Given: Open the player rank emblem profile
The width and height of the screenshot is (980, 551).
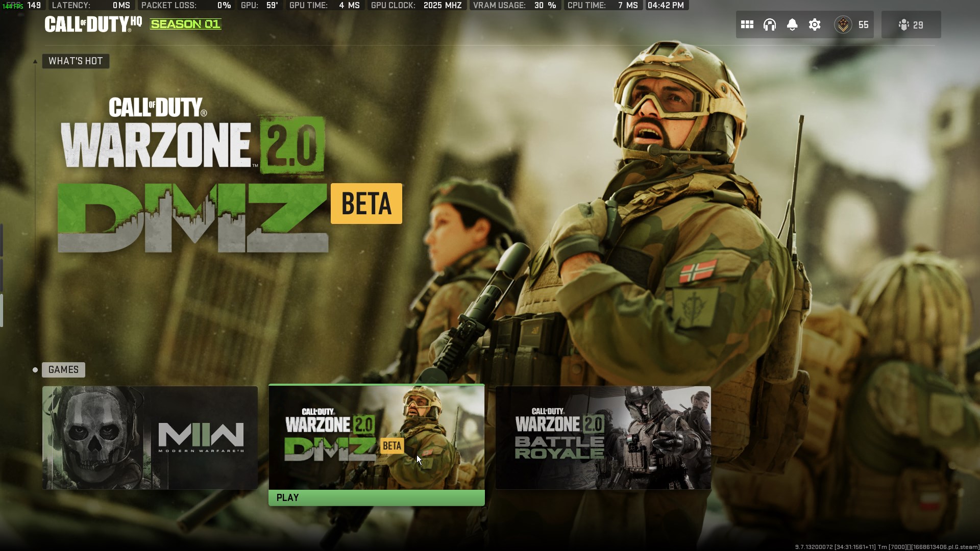Looking at the screenshot, I should point(843,24).
